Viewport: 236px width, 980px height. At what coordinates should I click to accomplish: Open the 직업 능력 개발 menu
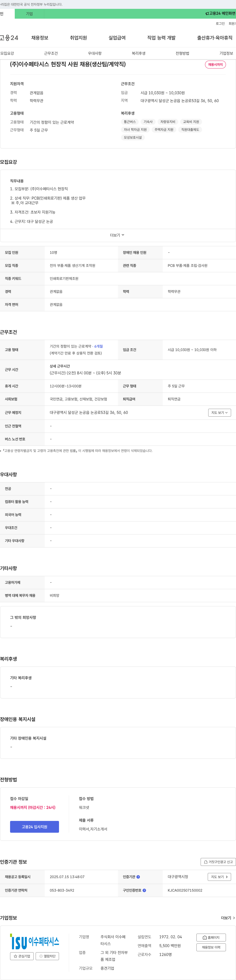[161, 38]
